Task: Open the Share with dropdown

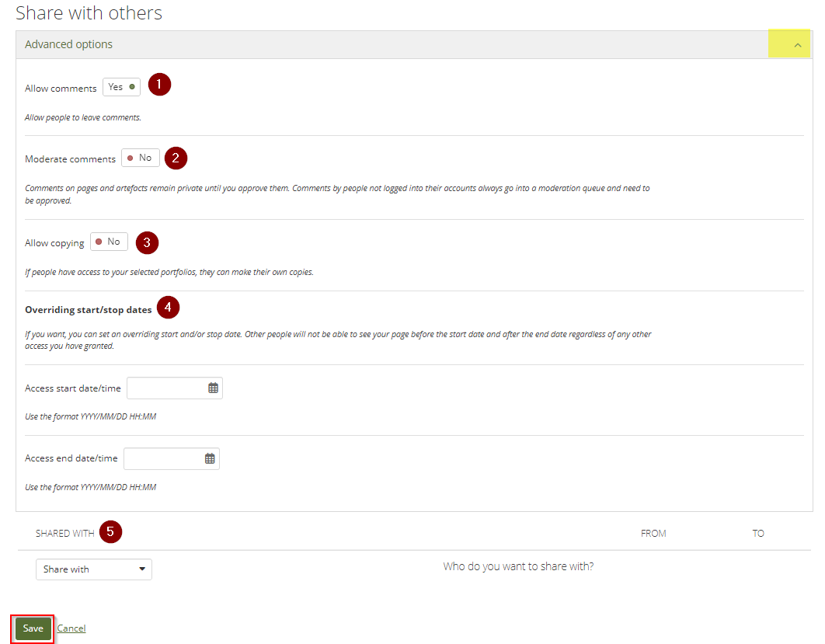Action: (x=94, y=569)
